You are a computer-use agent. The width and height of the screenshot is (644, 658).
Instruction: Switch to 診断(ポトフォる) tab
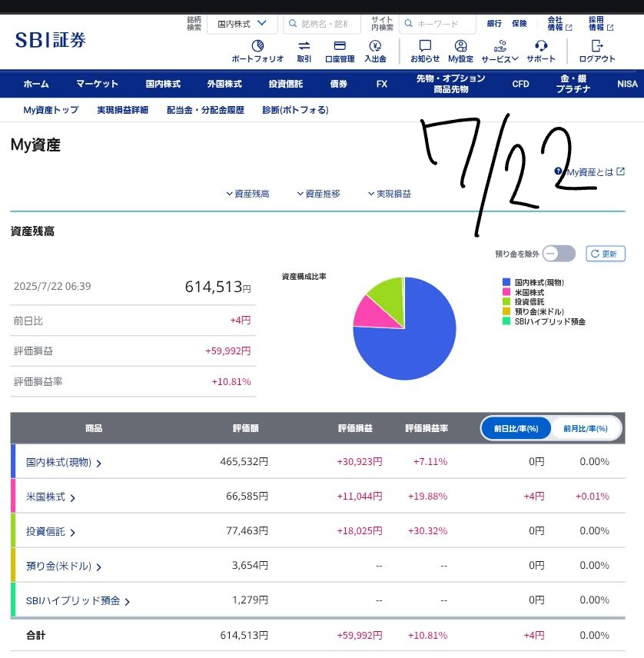click(x=295, y=110)
